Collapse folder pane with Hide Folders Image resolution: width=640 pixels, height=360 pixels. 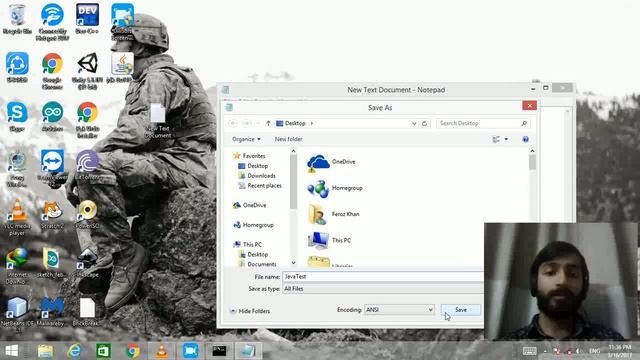click(x=250, y=311)
